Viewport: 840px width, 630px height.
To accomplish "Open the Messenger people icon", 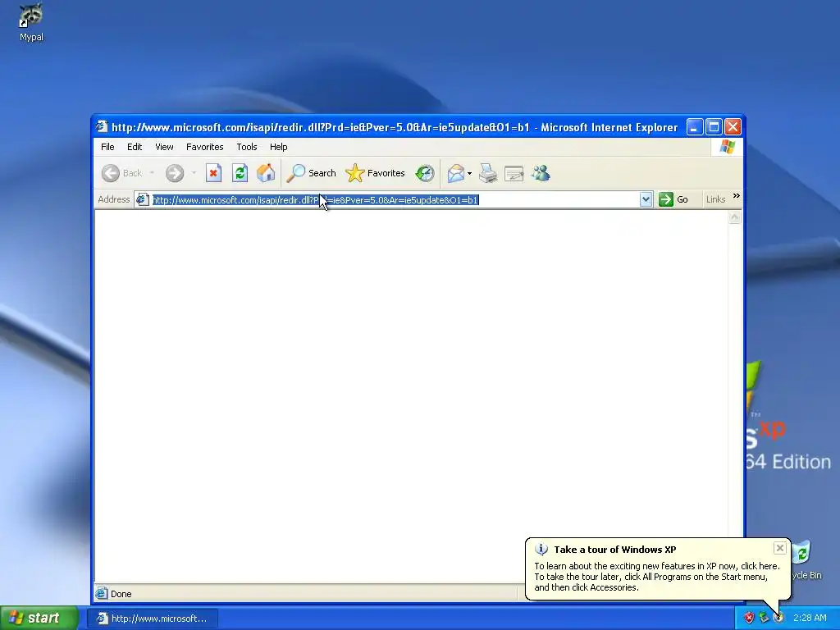I will pos(541,173).
